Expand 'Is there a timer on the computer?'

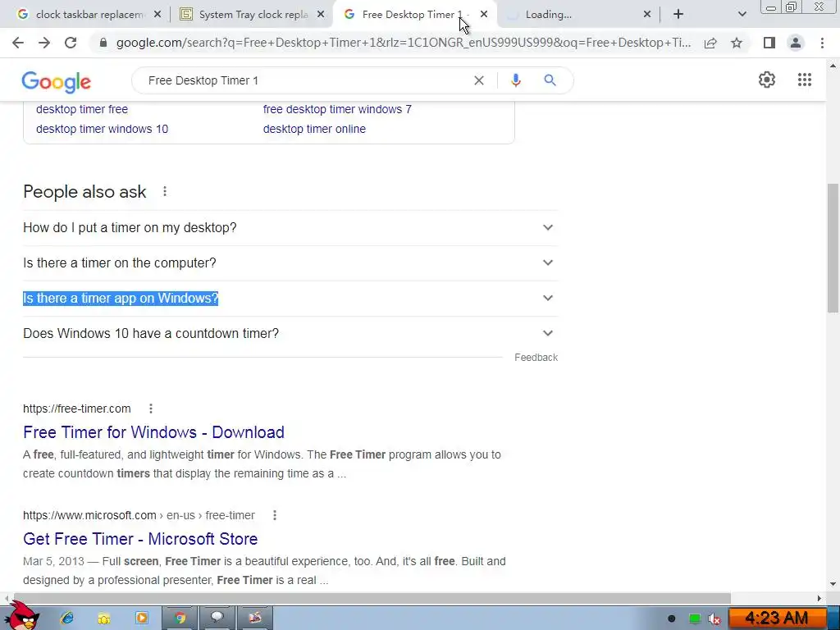[290, 263]
